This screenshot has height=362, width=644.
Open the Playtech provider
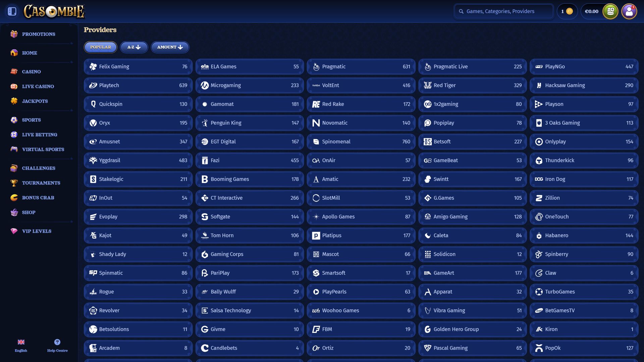tap(138, 85)
